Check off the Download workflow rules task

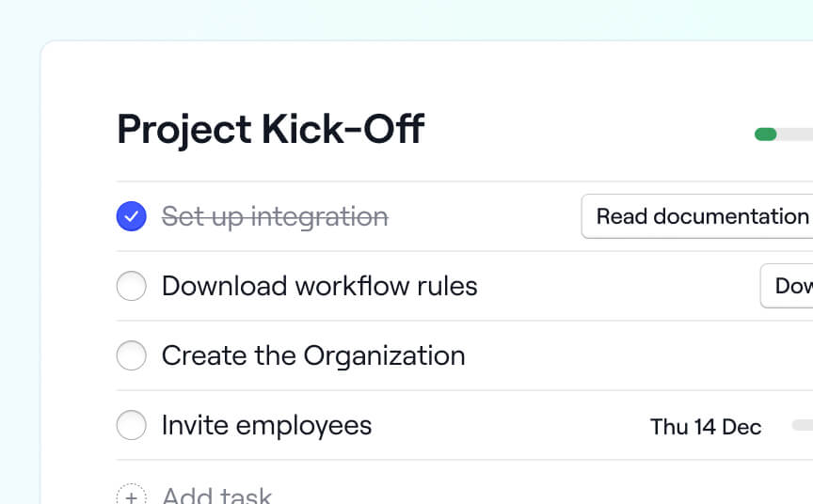point(132,286)
